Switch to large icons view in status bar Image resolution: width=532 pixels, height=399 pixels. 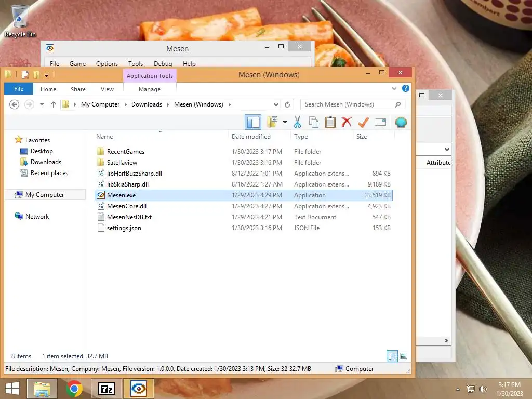pos(404,356)
